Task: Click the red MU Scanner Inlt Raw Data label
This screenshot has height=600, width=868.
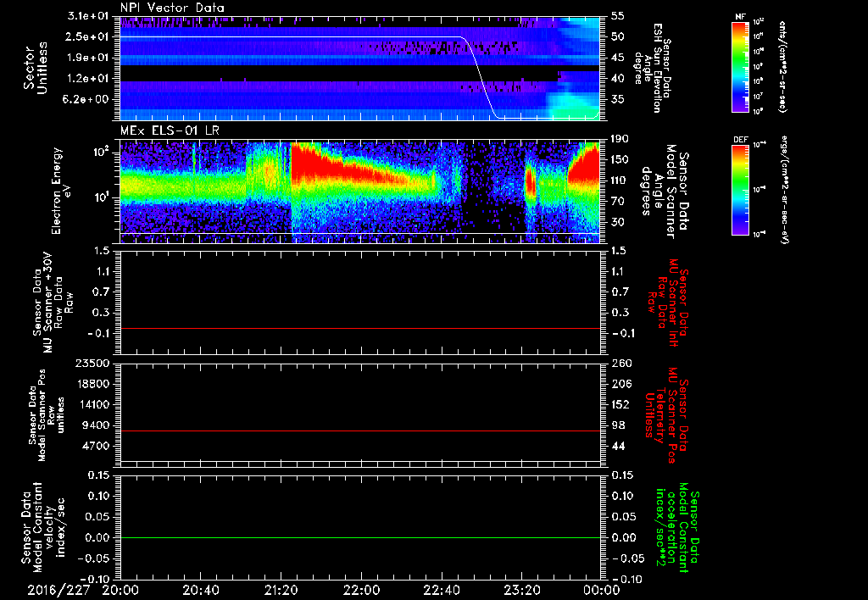Action: (666, 301)
